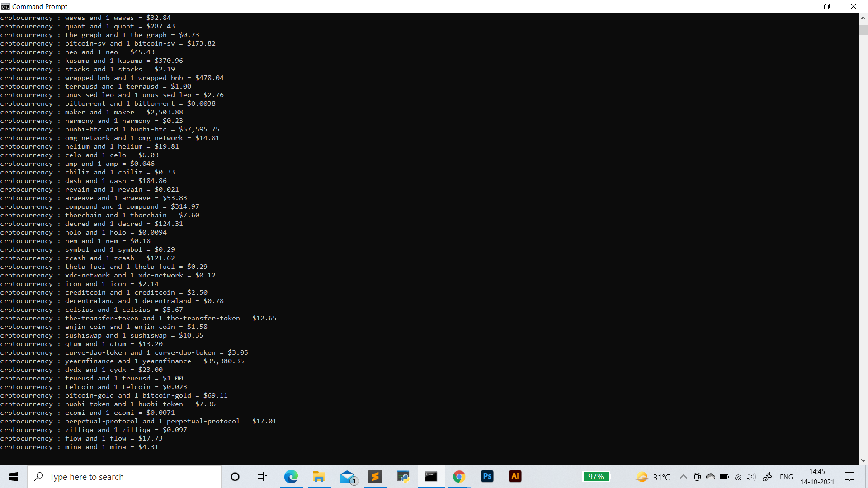The width and height of the screenshot is (868, 488).
Task: Click the 'dydx = $23.00' line
Action: (81, 370)
